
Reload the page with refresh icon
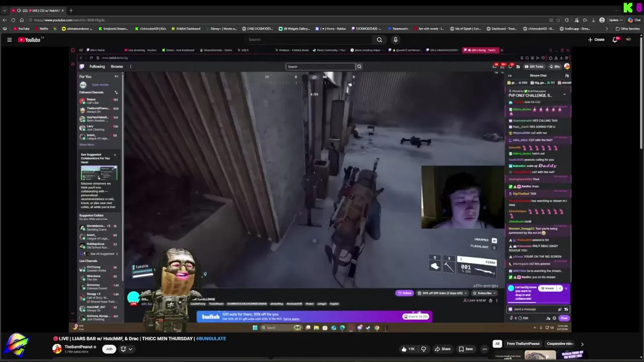click(x=13, y=20)
